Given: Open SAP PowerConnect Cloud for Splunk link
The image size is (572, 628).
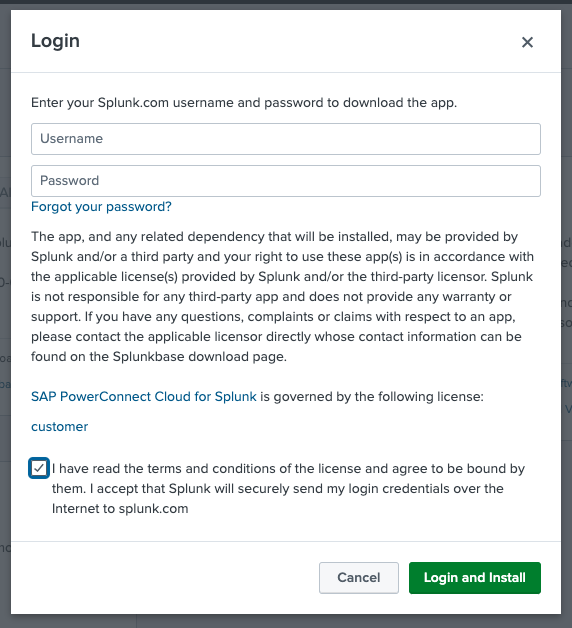Looking at the screenshot, I should (x=144, y=397).
